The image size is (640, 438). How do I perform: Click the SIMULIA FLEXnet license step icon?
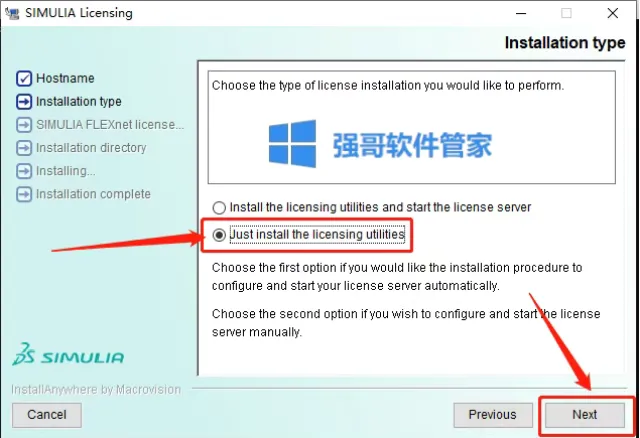[24, 125]
